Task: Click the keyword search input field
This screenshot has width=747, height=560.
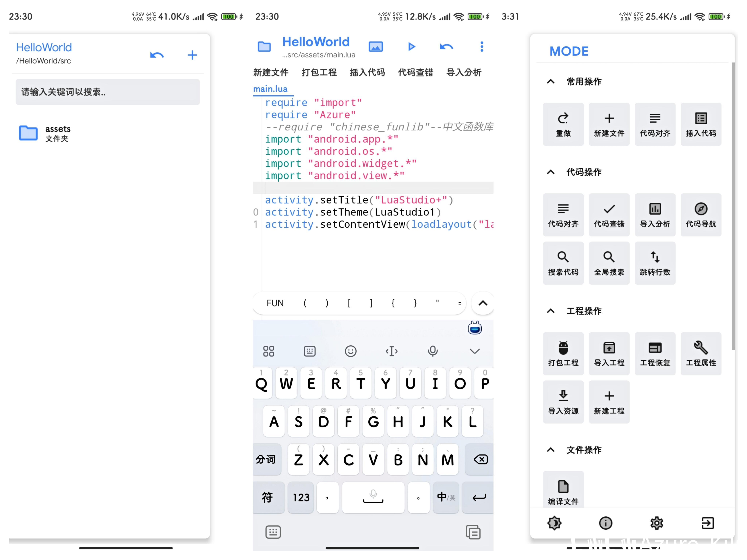Action: click(107, 92)
